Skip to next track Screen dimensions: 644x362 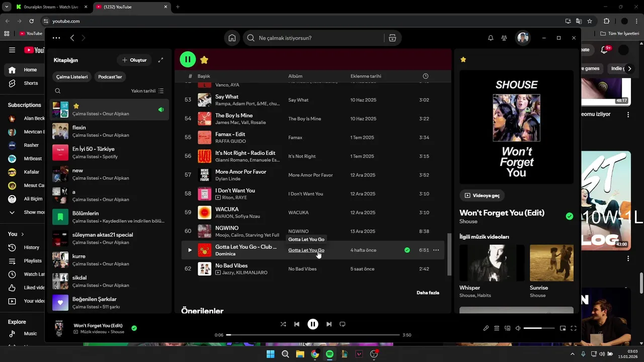329,324
